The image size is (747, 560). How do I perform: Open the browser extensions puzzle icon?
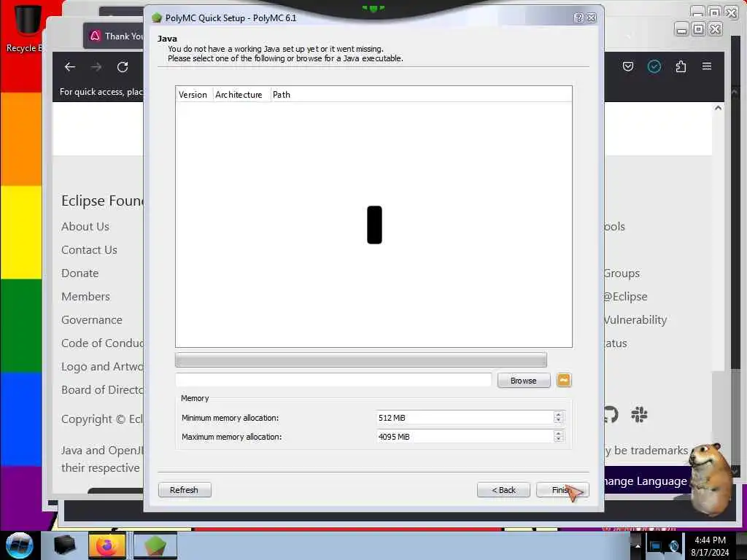681,66
